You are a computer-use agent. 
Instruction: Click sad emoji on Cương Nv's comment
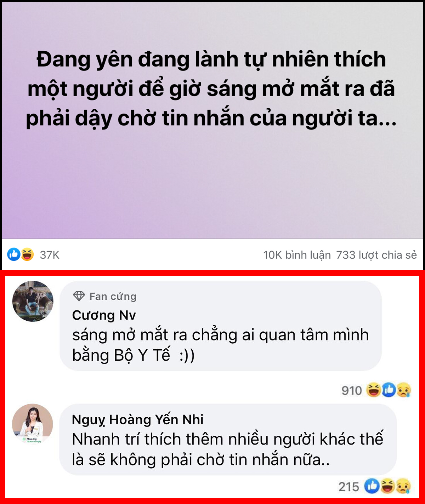coord(403,390)
